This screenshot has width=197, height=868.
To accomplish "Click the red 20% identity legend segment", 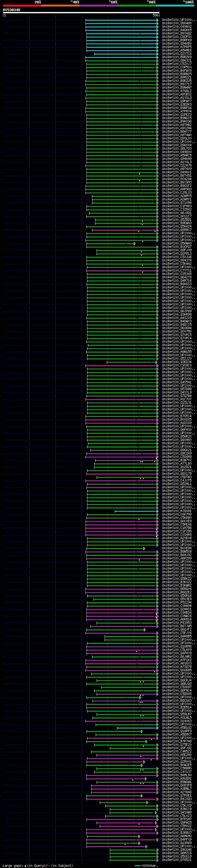I will click(22, 6).
